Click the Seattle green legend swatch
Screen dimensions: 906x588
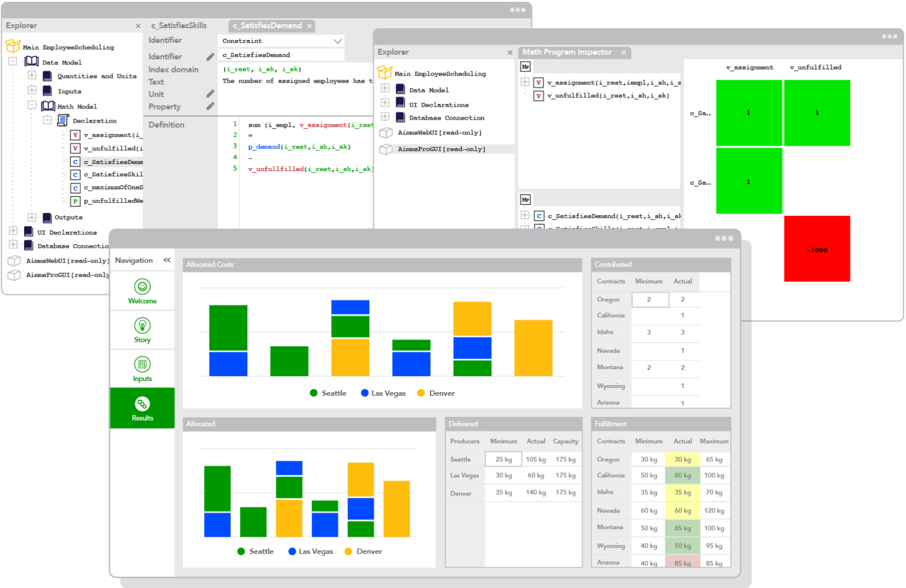pyautogui.click(x=313, y=393)
